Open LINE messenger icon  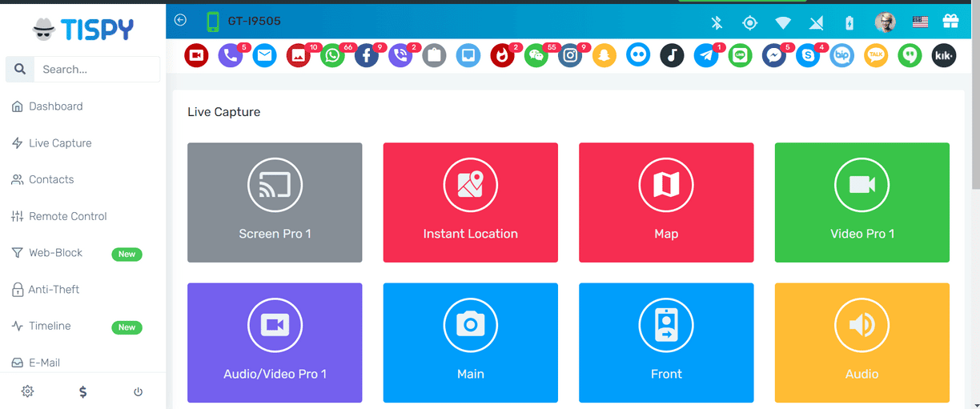[740, 55]
